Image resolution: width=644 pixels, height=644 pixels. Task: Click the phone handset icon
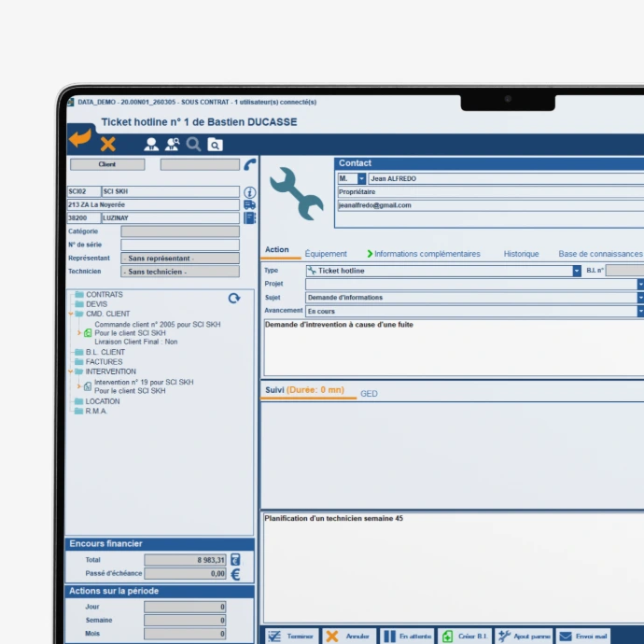coord(250,164)
